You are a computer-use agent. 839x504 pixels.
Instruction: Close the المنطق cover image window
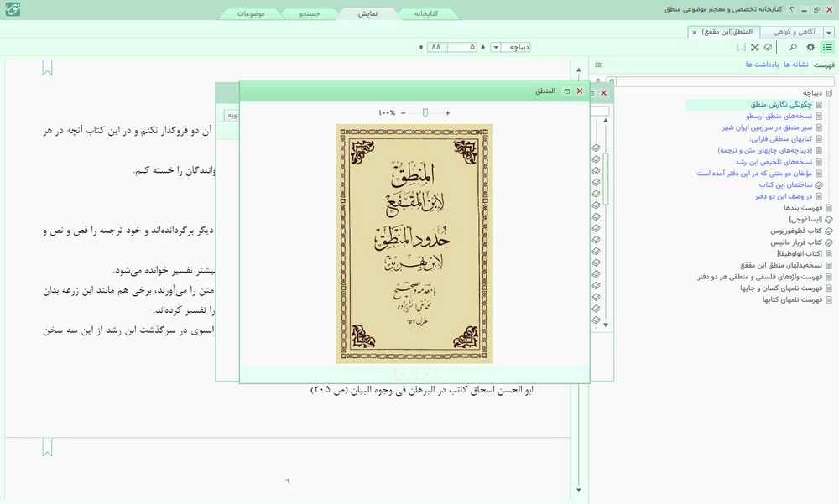[x=580, y=91]
